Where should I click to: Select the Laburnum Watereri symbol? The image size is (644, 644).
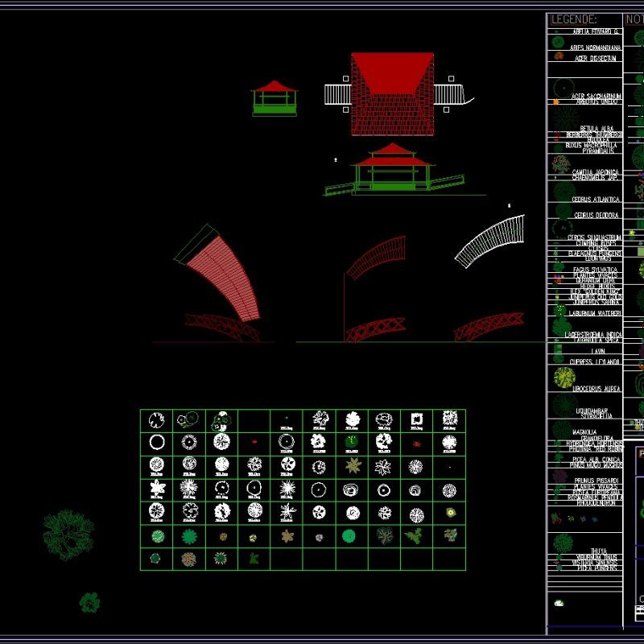point(559,310)
